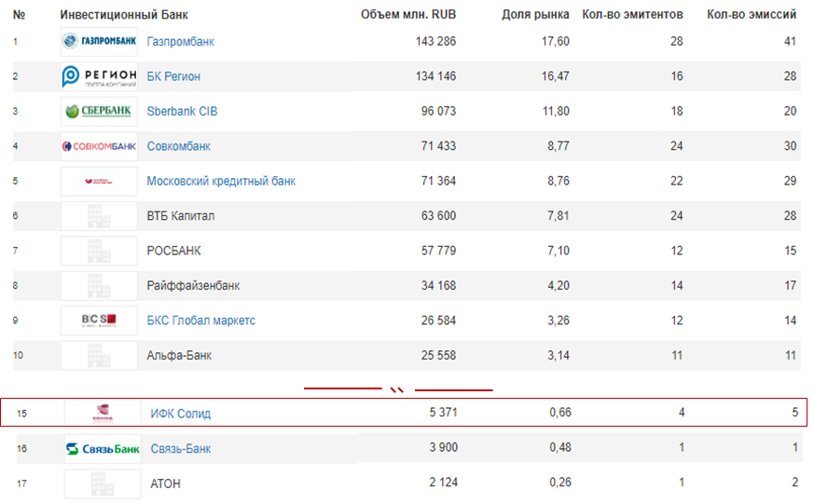Screen dimensions: 814x504
Task: Select the ИФК Солид volume 5 371
Action: (443, 412)
